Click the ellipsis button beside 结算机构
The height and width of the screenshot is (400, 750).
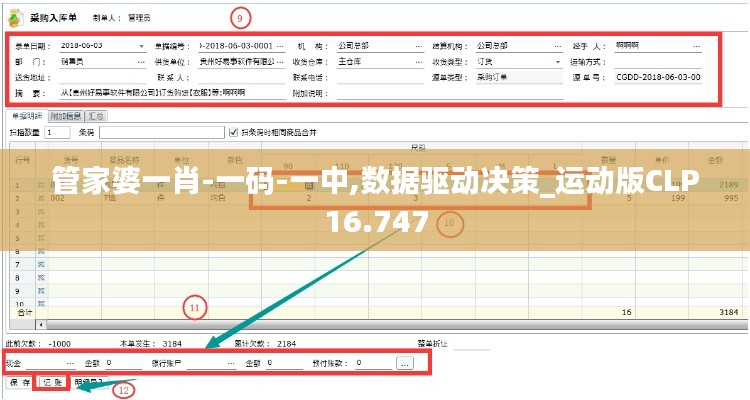[x=558, y=46]
